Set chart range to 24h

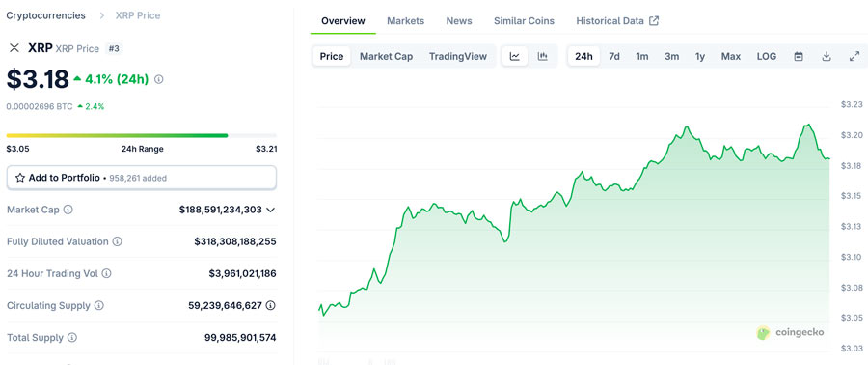583,57
